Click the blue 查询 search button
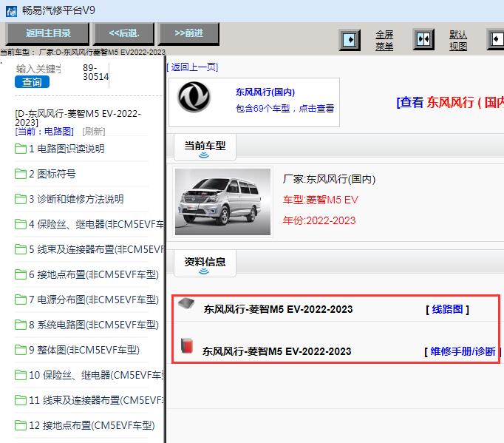This screenshot has width=504, height=443. tap(32, 82)
